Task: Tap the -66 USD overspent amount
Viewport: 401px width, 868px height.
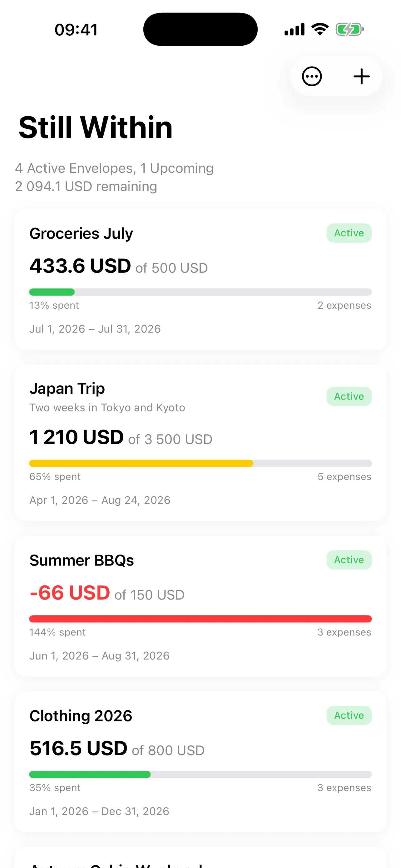Action: 70,593
